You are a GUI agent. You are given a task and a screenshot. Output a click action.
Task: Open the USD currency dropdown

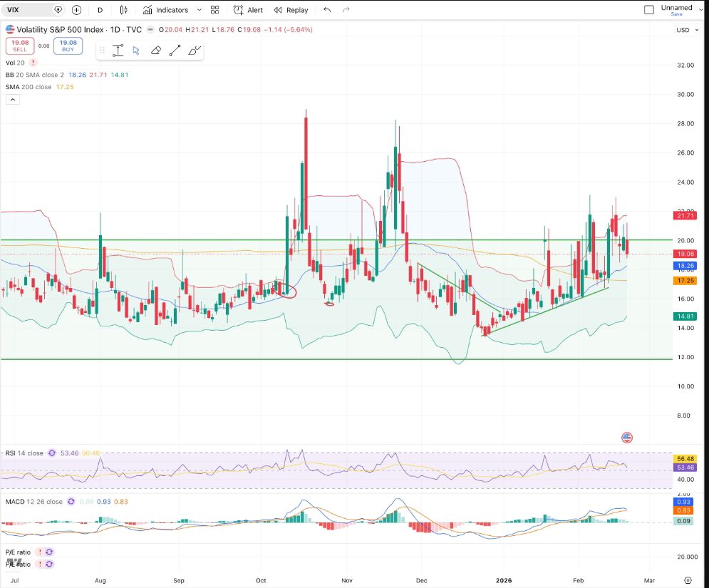click(x=685, y=30)
